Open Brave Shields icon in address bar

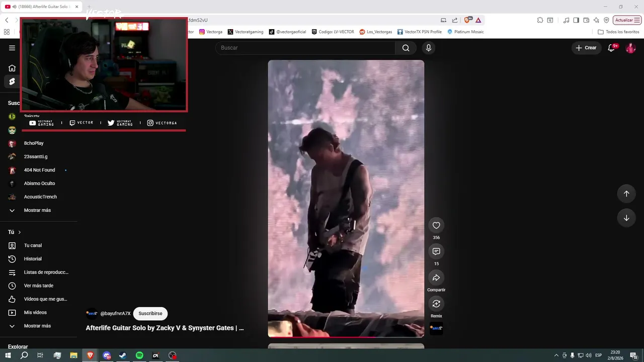(467, 20)
